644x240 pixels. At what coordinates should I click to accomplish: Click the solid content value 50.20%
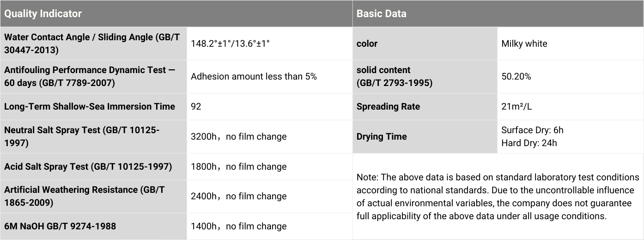click(x=516, y=77)
